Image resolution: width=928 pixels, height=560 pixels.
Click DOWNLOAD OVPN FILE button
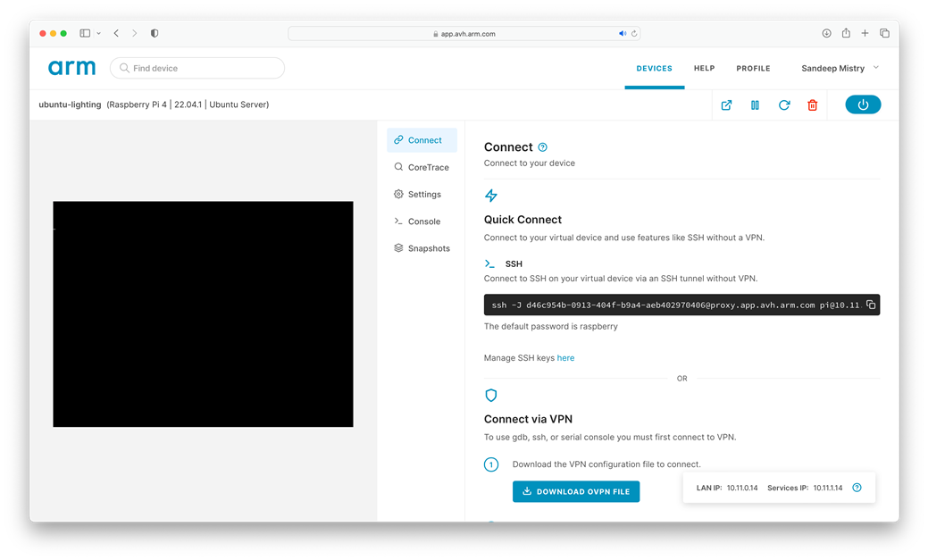tap(576, 491)
